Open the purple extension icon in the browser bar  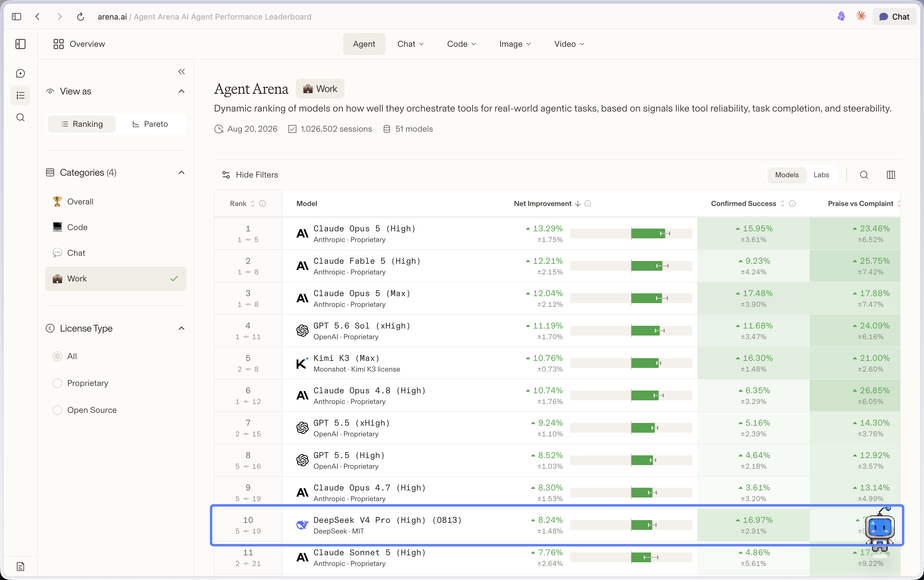pos(841,17)
